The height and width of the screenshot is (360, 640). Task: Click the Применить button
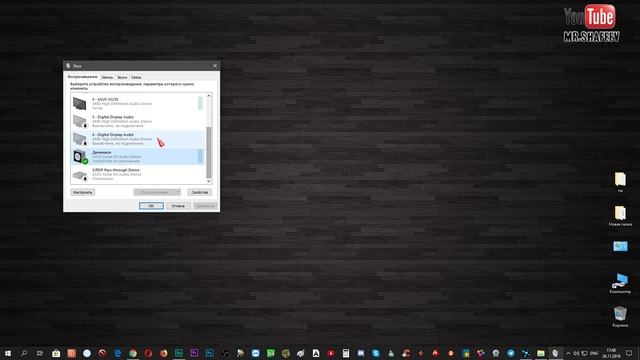click(205, 206)
